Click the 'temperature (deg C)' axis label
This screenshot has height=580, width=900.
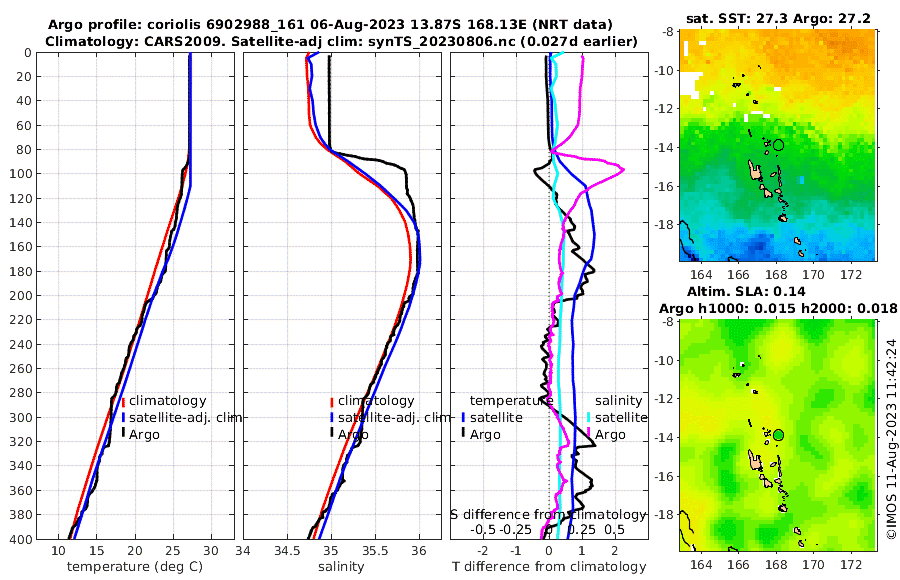tap(135, 567)
